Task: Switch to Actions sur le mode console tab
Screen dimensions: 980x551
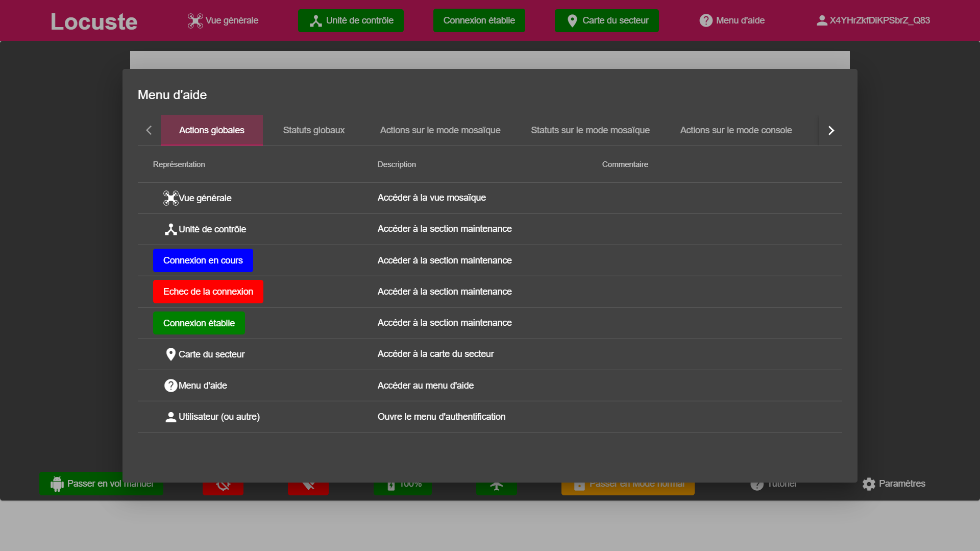Action: 736,130
